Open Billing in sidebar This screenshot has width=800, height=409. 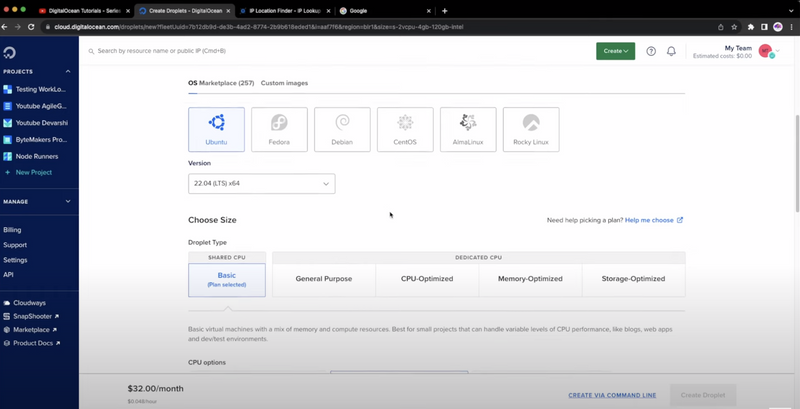[12, 230]
